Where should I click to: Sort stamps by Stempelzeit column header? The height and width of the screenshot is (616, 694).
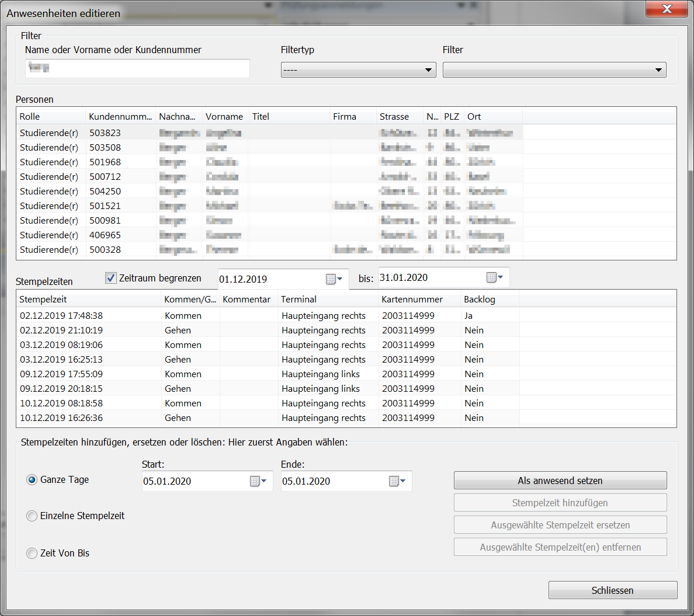point(88,300)
